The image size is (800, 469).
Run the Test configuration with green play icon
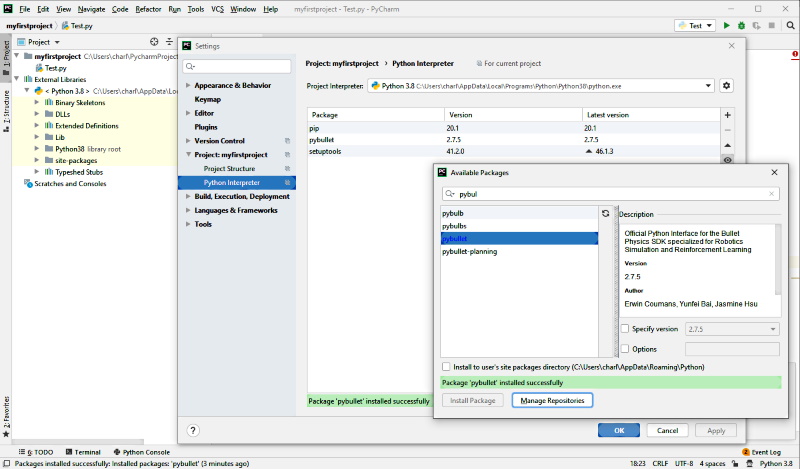(x=727, y=26)
